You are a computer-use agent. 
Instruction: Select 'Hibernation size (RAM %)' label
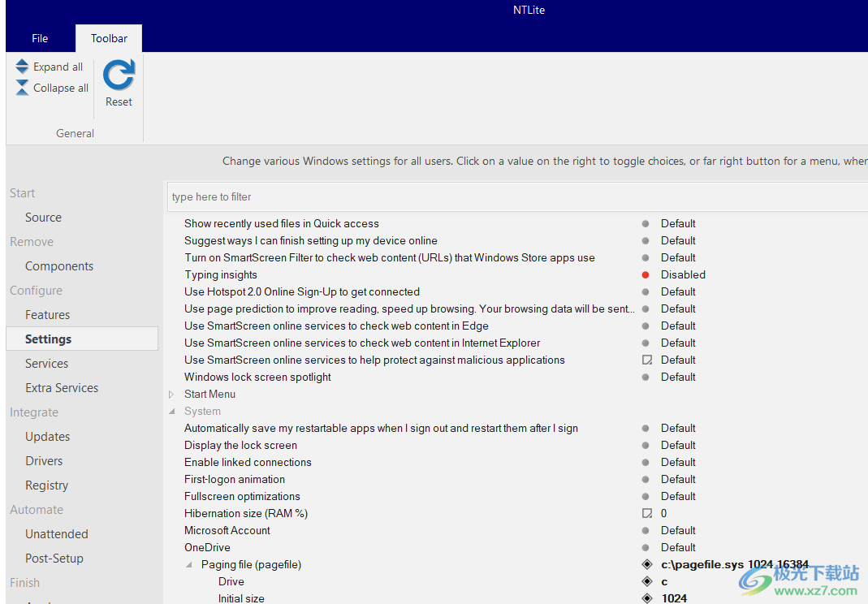(x=246, y=513)
